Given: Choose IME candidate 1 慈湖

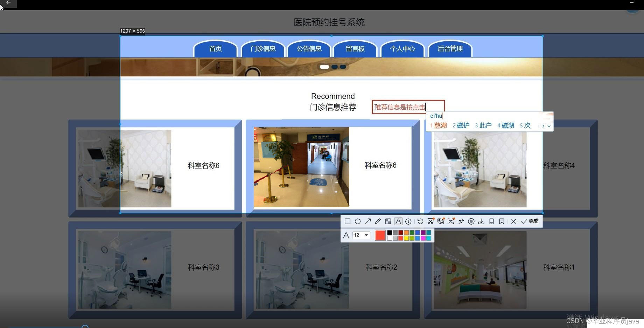Looking at the screenshot, I should 439,125.
